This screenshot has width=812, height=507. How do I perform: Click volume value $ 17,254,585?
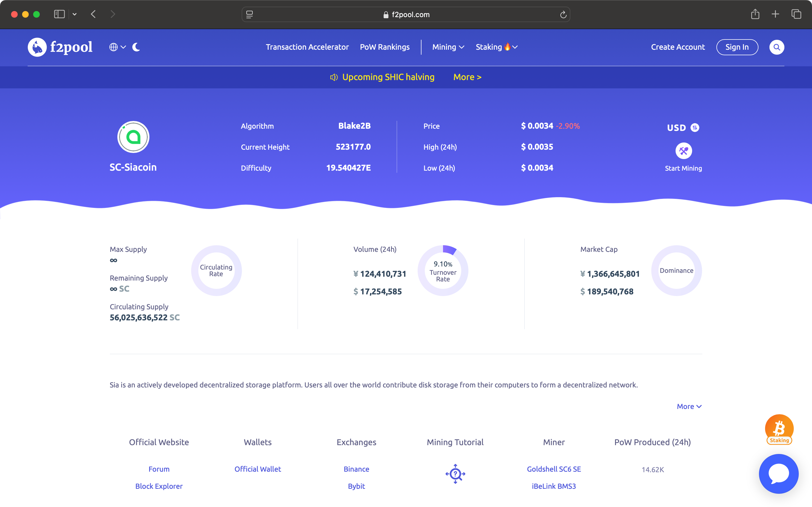click(378, 292)
